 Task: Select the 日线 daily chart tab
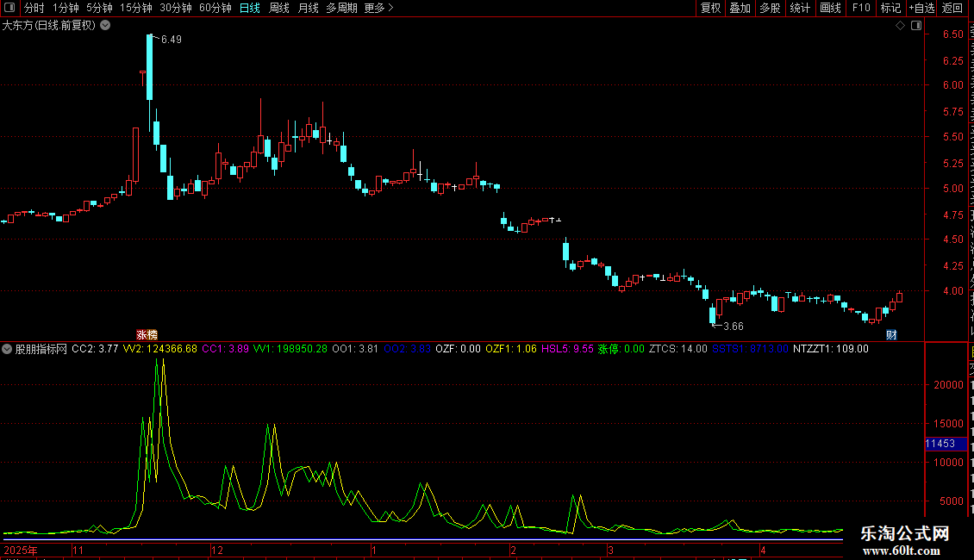click(x=250, y=8)
